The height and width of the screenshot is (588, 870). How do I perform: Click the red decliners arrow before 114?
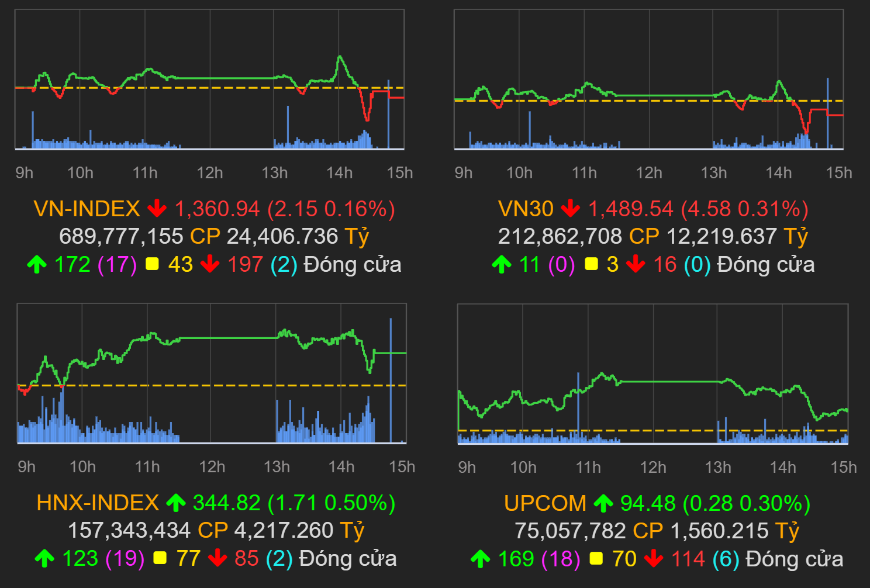(653, 559)
